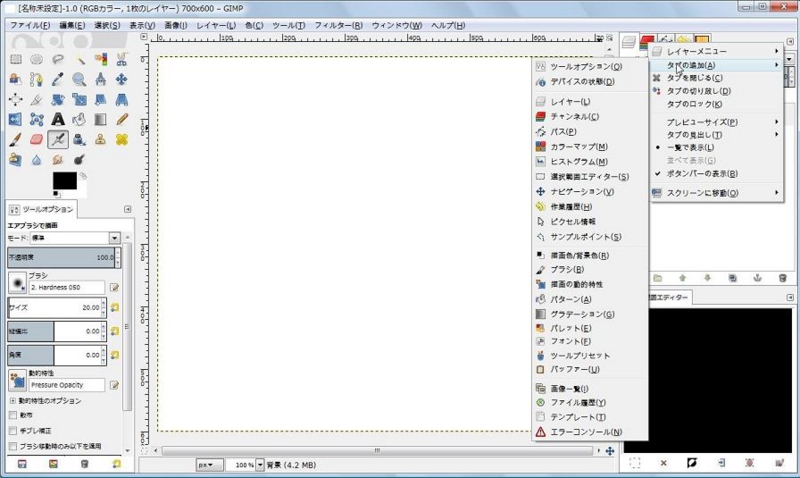Select the Paintbrush tool
800x478 pixels.
tap(16, 139)
